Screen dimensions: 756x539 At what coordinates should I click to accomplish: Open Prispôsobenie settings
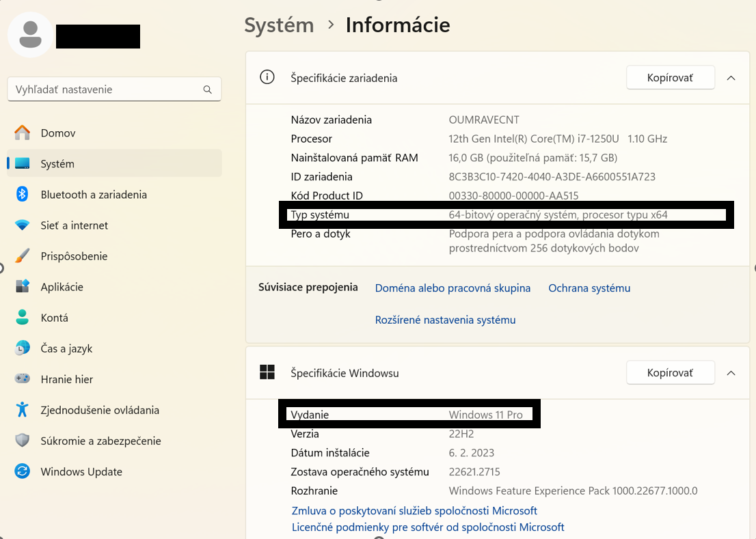pos(114,256)
